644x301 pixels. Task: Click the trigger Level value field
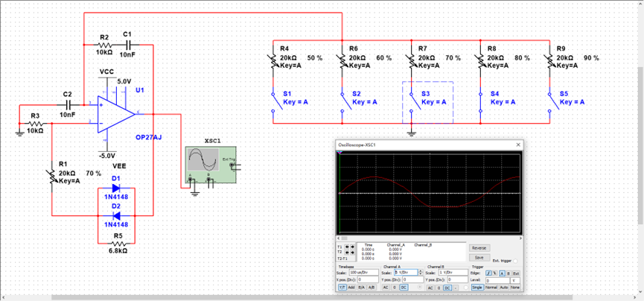[497, 280]
